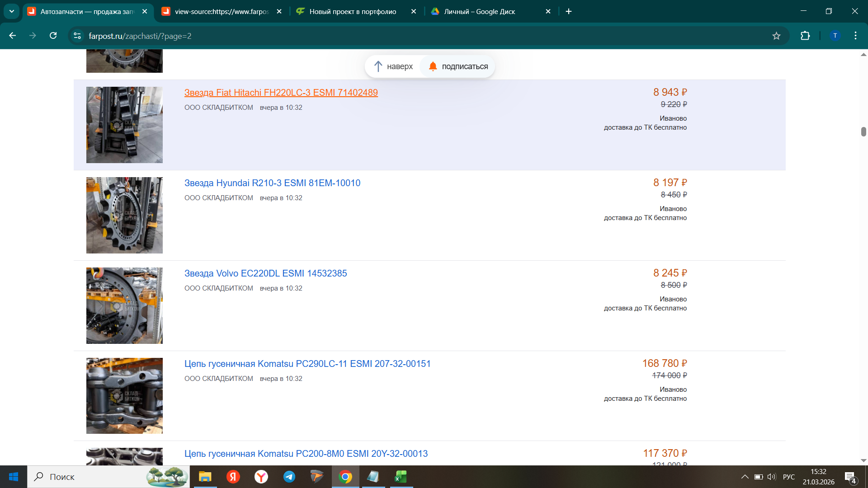Close the view-source tab
The width and height of the screenshot is (868, 488).
[x=279, y=11]
